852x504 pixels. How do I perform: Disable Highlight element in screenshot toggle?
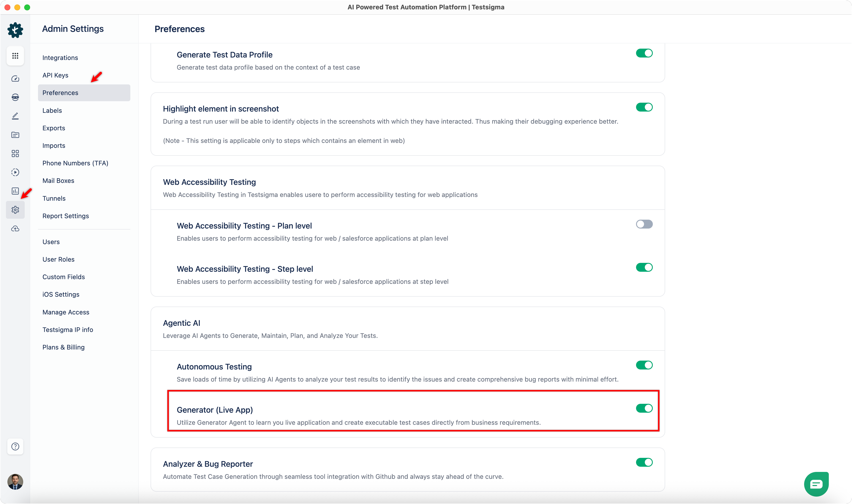[x=644, y=107]
